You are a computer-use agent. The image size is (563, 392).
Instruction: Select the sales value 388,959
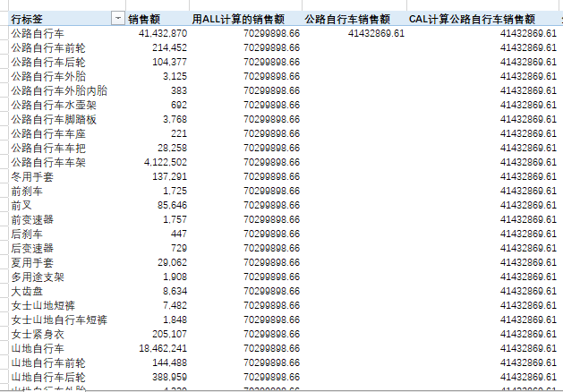click(169, 378)
